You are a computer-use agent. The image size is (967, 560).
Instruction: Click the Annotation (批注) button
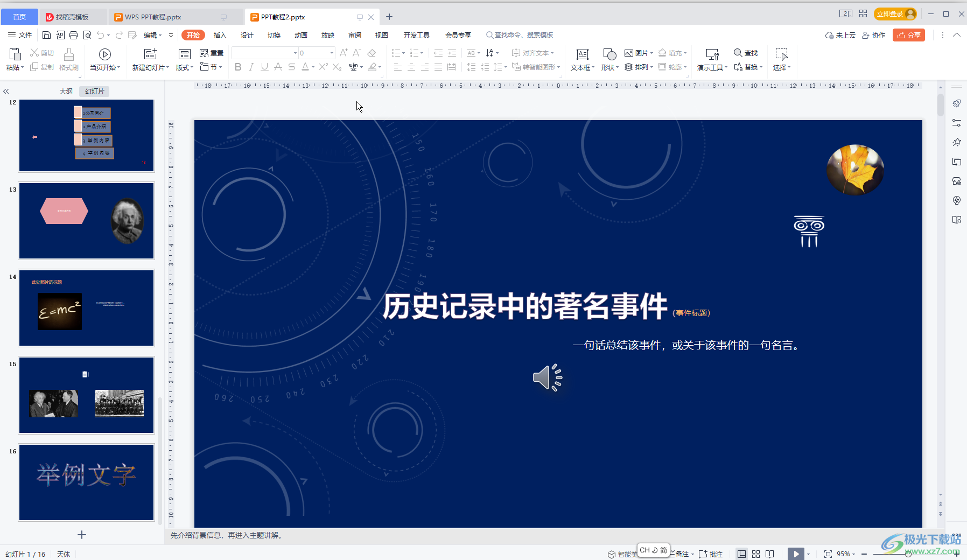[x=711, y=554]
